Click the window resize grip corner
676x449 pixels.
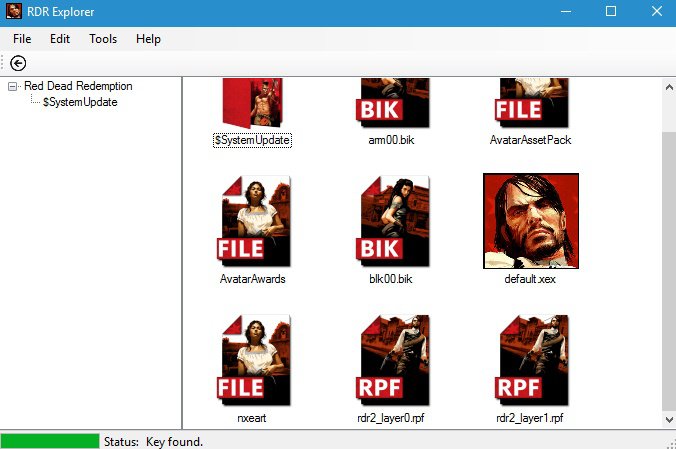point(671,444)
